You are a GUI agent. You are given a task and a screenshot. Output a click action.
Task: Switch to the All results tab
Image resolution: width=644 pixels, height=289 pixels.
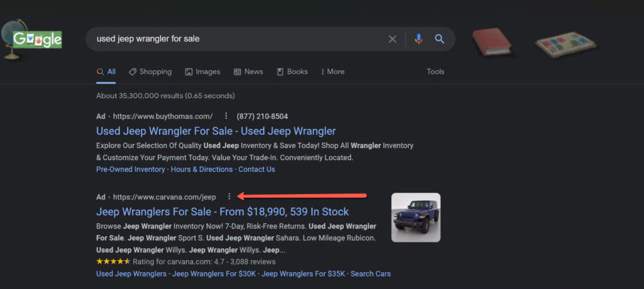106,72
